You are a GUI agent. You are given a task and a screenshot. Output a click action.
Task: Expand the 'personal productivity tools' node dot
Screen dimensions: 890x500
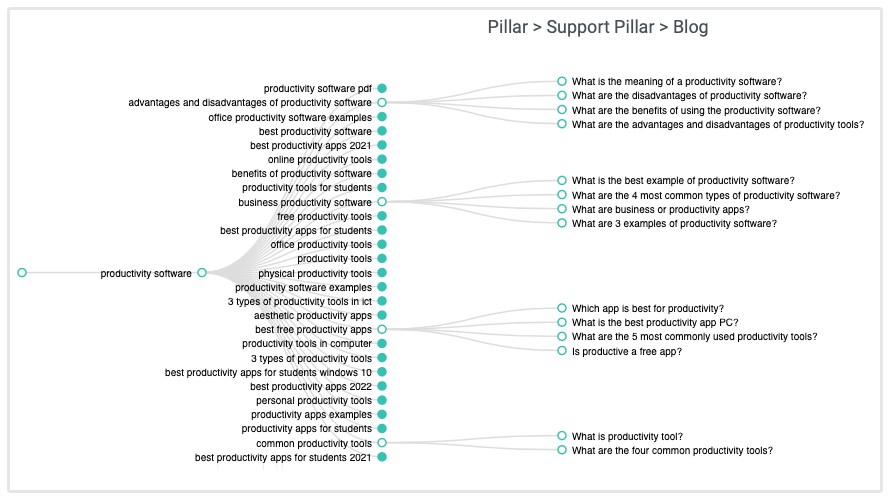coord(382,400)
